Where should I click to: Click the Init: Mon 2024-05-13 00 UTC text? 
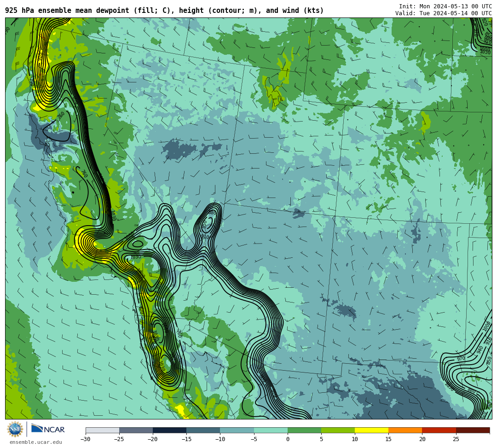(x=445, y=6)
